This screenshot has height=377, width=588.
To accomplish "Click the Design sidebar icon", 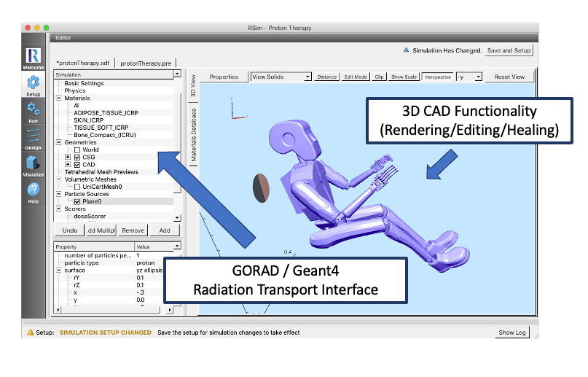I will pyautogui.click(x=33, y=137).
